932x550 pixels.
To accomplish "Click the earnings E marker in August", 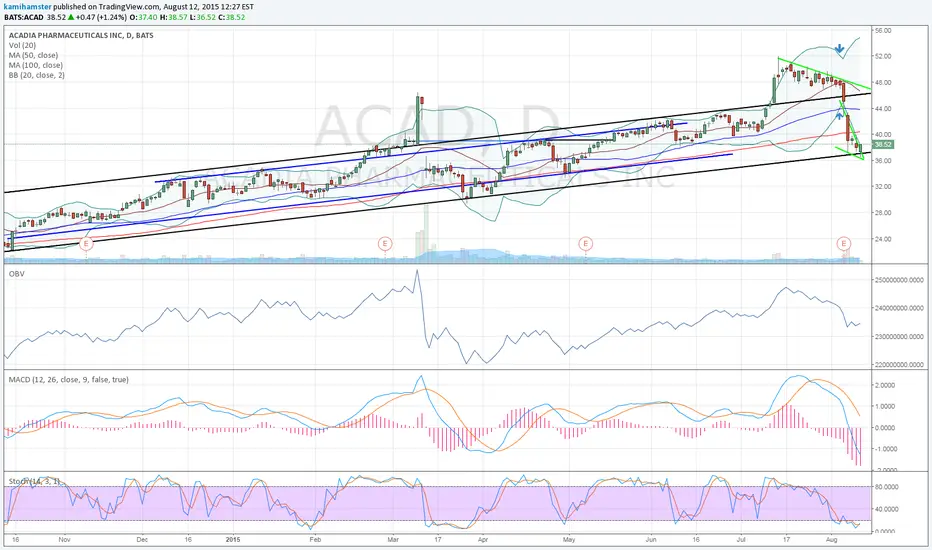I will (843, 243).
